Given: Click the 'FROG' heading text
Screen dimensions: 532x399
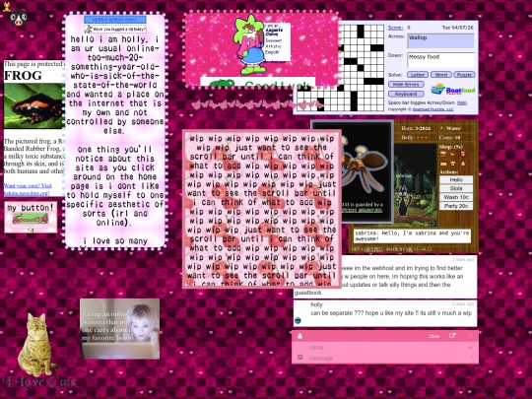Looking at the screenshot, I should pyautogui.click(x=23, y=75).
